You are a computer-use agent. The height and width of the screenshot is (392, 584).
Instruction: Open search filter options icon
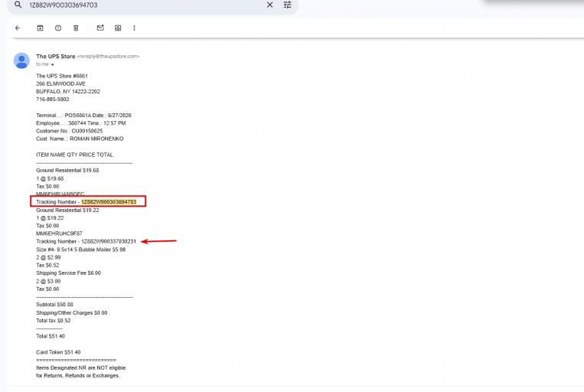[x=287, y=5]
